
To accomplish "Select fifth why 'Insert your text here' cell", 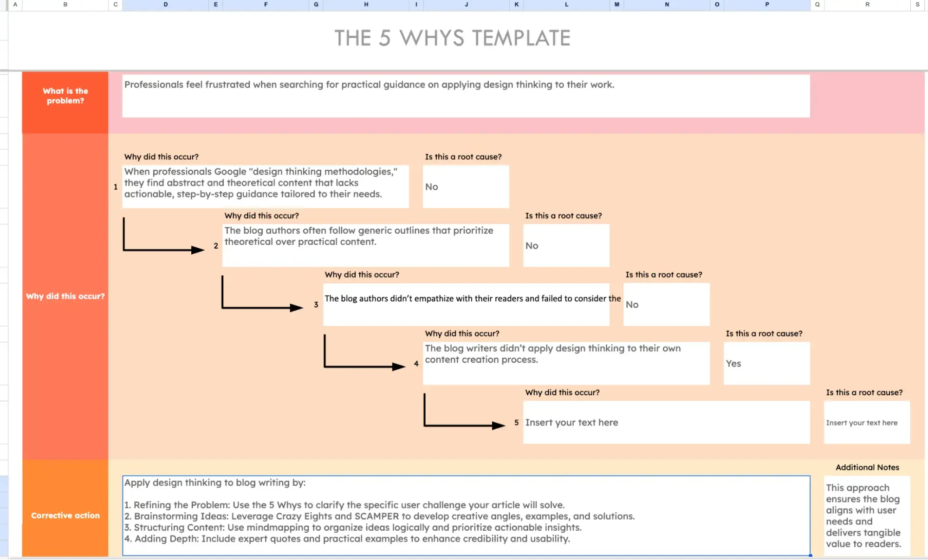I will click(x=667, y=422).
